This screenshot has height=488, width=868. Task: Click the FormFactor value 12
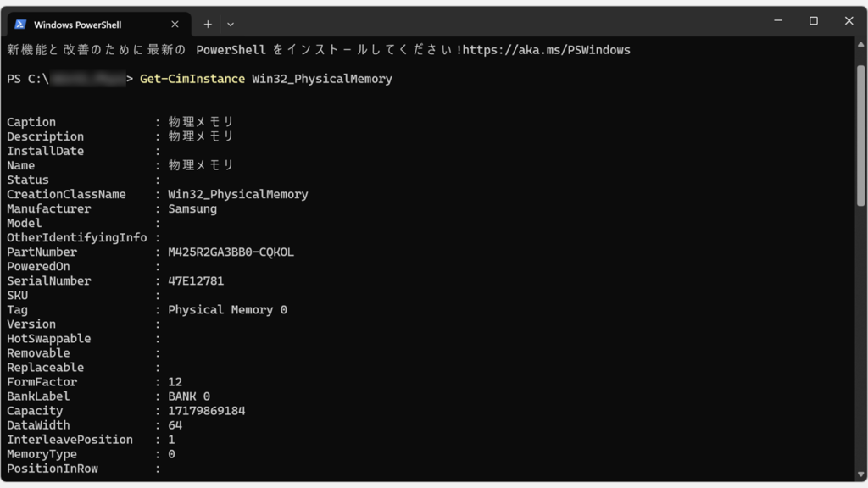tap(175, 381)
